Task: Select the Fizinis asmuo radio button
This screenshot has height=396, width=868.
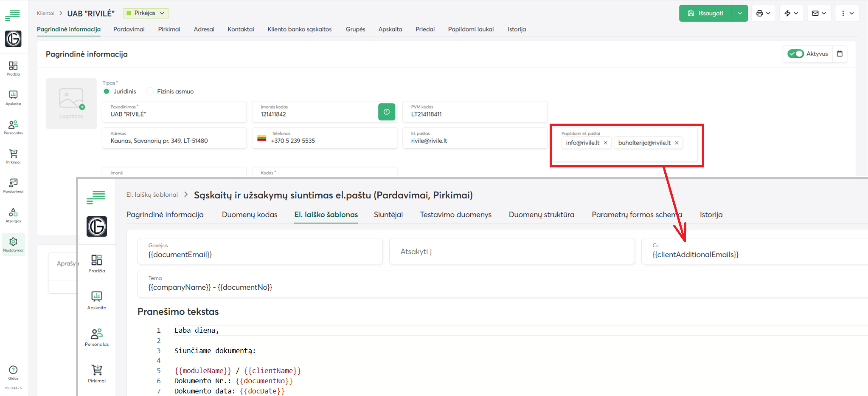Action: click(150, 91)
